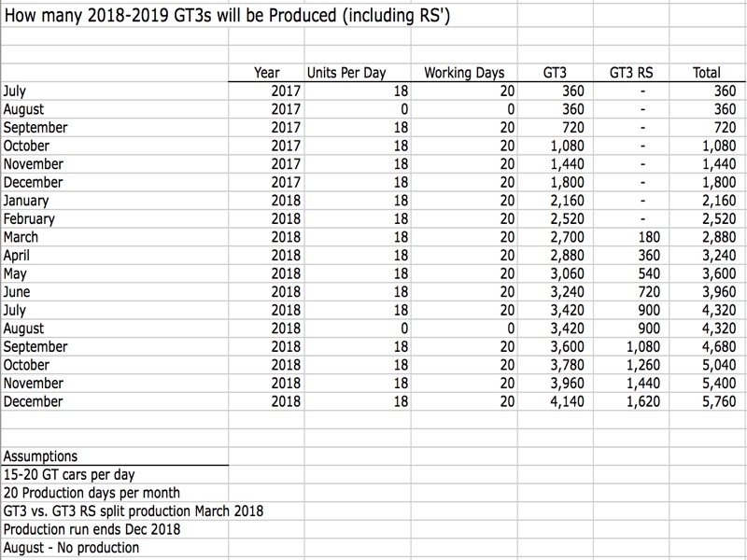The width and height of the screenshot is (747, 560).
Task: Select the Total cell '2,160'
Action: [x=719, y=201]
